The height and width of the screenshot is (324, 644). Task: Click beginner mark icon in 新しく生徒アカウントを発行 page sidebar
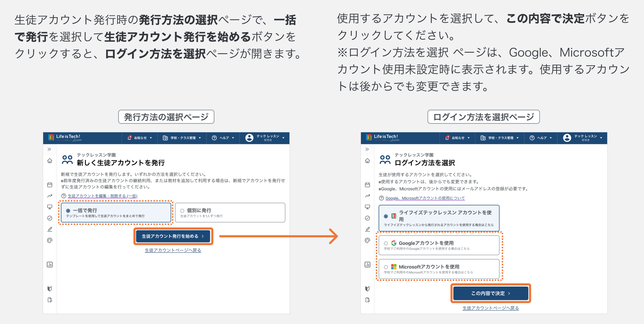[x=50, y=289]
